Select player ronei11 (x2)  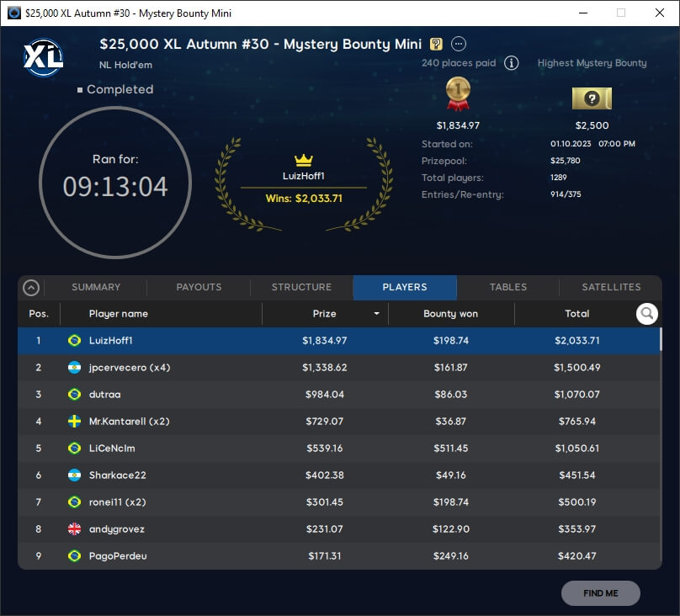[x=118, y=502]
